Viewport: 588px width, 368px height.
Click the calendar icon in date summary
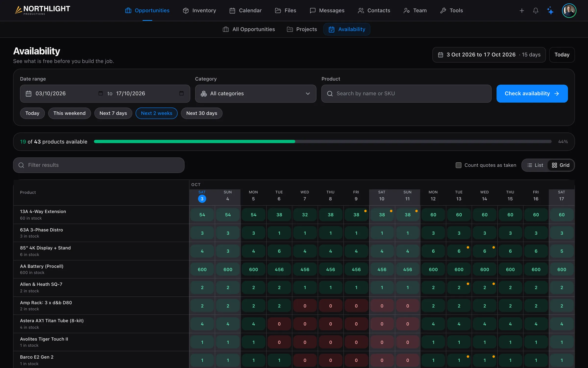pos(441,55)
